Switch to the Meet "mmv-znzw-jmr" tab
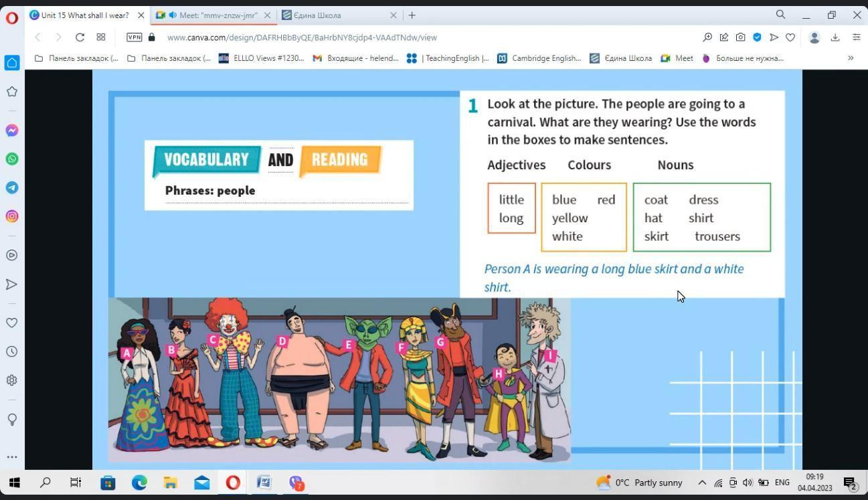The image size is (868, 500). 212,15
